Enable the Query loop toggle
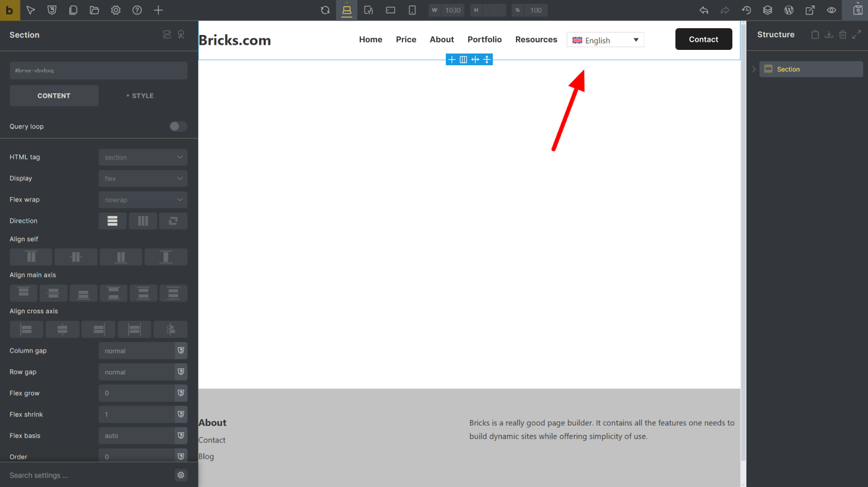The width and height of the screenshot is (868, 487). click(x=178, y=126)
